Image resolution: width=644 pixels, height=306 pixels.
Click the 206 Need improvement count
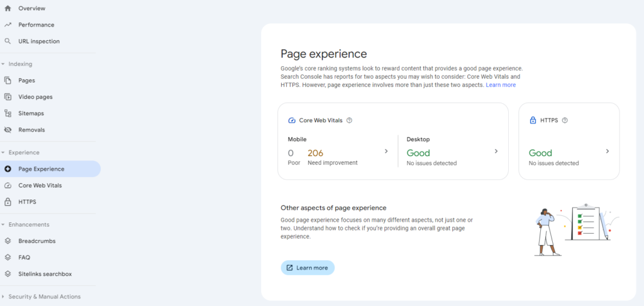pyautogui.click(x=316, y=153)
